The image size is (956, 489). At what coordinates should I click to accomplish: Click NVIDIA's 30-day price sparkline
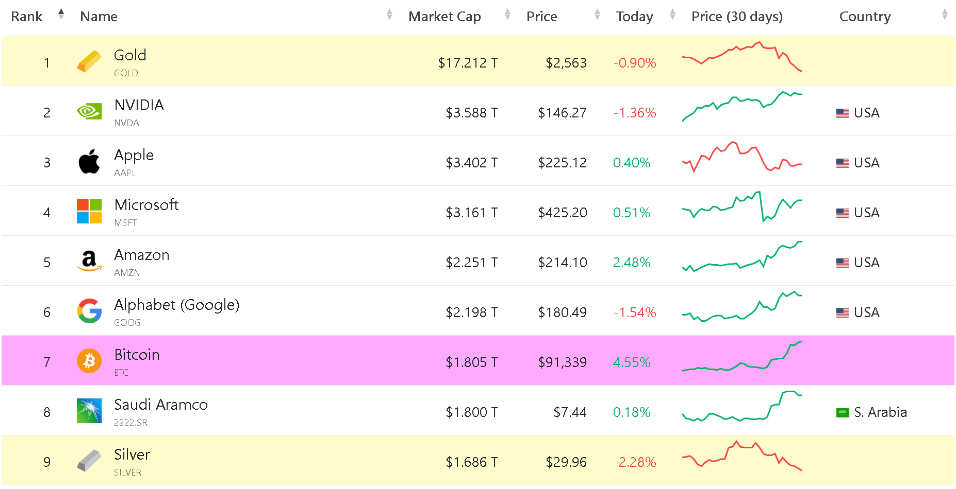[742, 107]
